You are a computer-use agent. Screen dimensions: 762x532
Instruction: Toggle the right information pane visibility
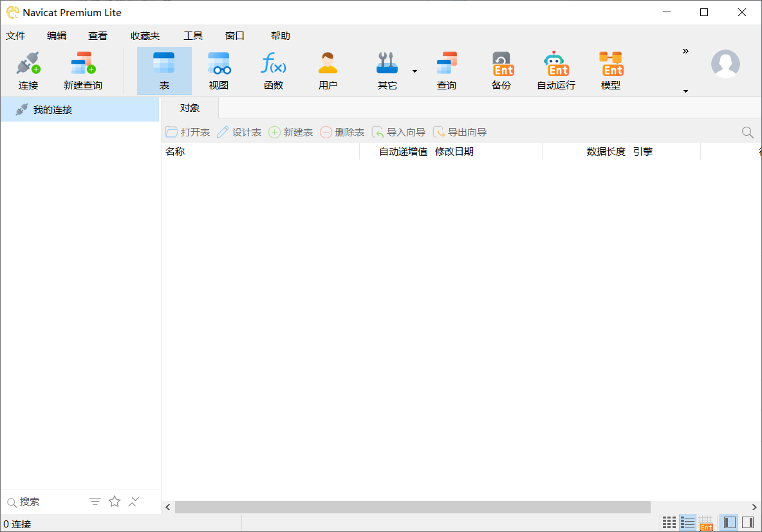pyautogui.click(x=748, y=522)
